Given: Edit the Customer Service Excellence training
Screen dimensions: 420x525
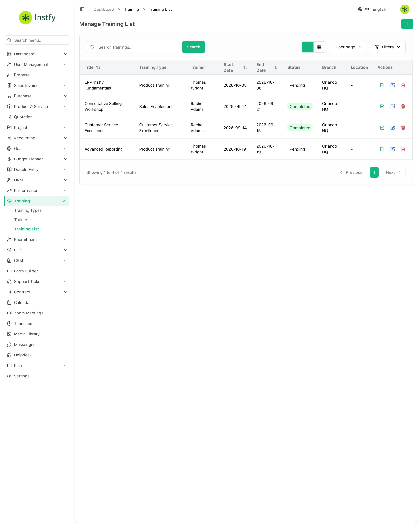Looking at the screenshot, I should pos(393,128).
